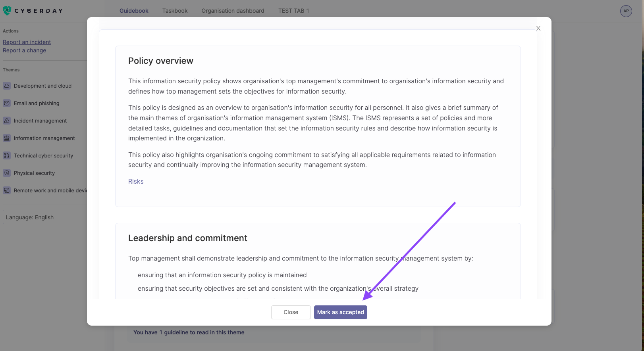Click the 'You have 1 guideline to read' notice

coord(189,332)
